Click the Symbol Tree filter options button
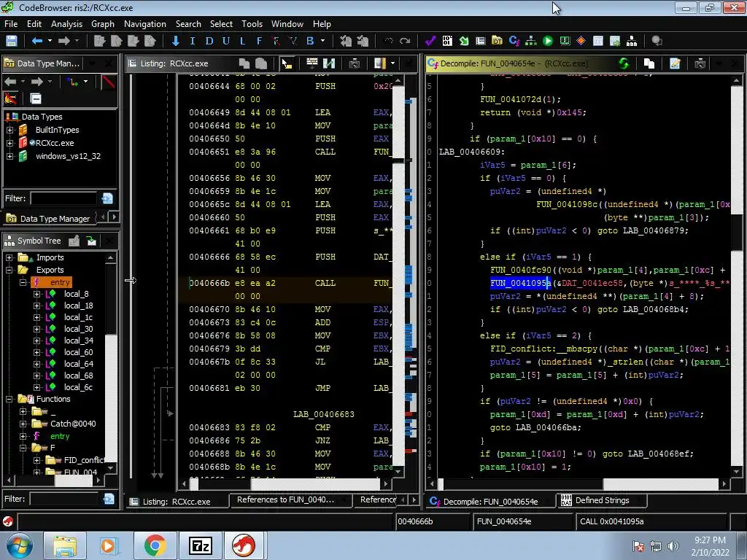The width and height of the screenshot is (747, 560). coord(109,499)
